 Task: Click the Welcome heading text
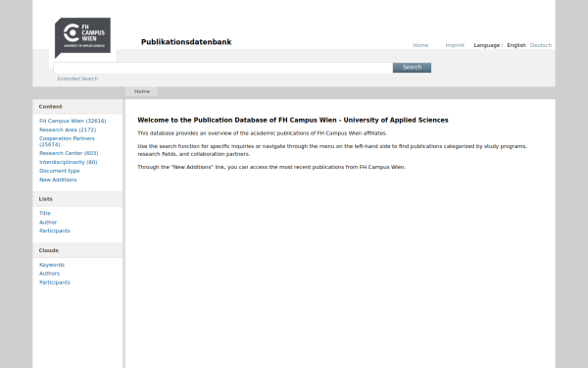(x=293, y=120)
